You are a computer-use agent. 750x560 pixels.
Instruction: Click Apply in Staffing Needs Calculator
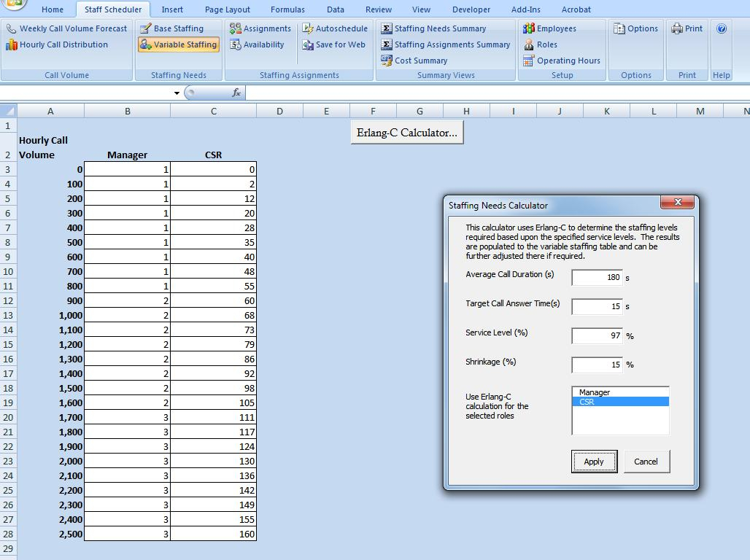[594, 462]
